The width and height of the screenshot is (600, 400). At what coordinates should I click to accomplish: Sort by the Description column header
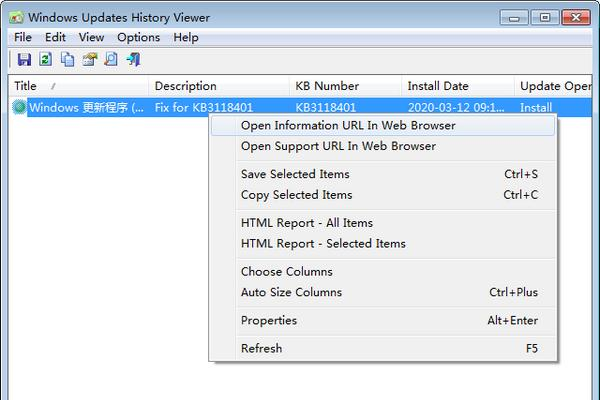[x=218, y=86]
